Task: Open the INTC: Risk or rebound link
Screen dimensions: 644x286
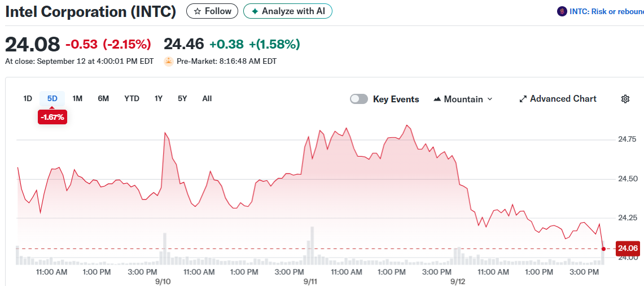Action: [x=607, y=11]
